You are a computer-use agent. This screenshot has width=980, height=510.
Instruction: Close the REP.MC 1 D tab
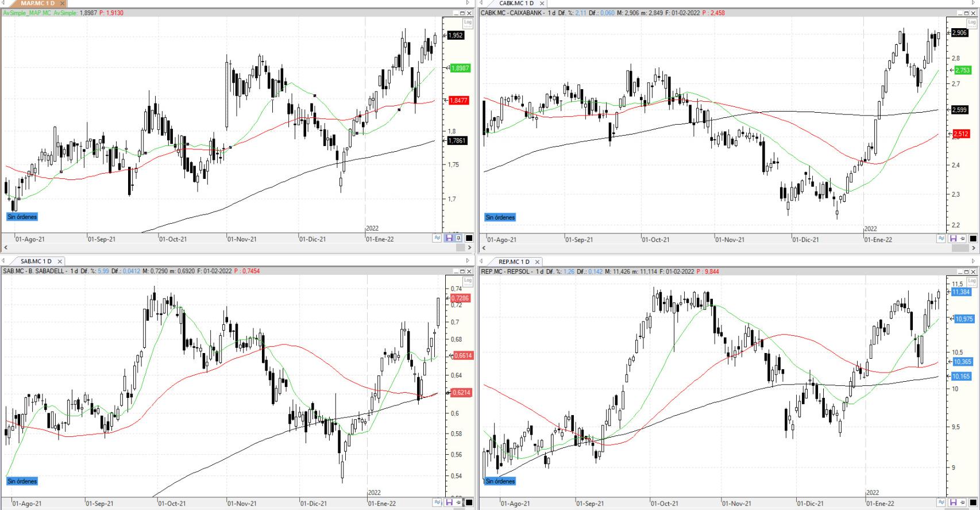click(538, 262)
